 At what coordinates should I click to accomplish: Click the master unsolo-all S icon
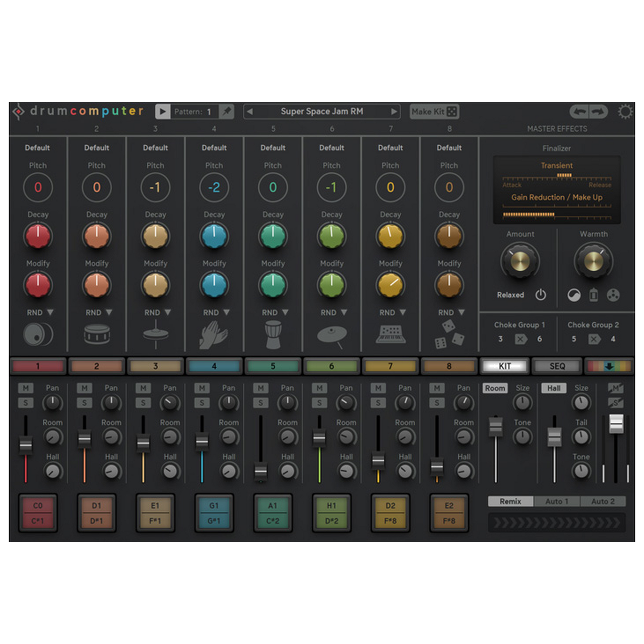coord(616,403)
